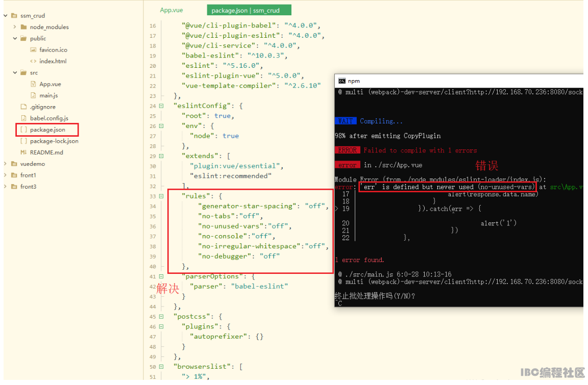588x385 pixels.
Task: Expand the front1 project
Action: [5, 175]
